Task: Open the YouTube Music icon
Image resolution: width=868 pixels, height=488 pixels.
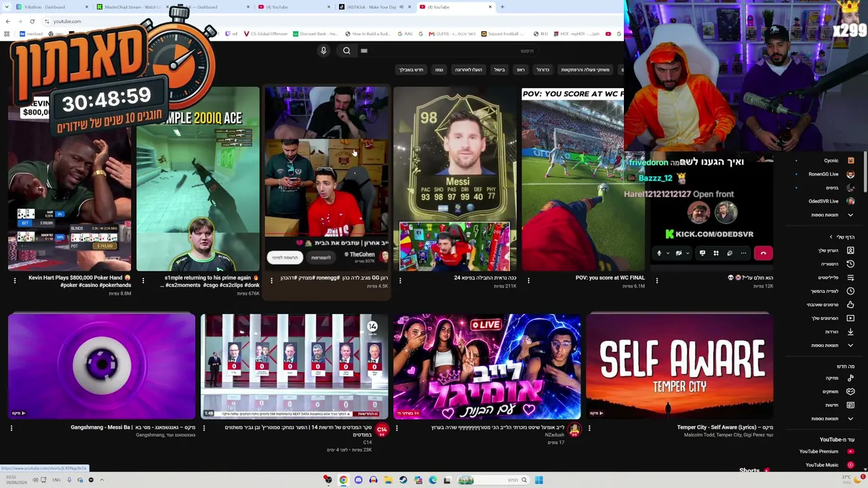Action: [850, 465]
